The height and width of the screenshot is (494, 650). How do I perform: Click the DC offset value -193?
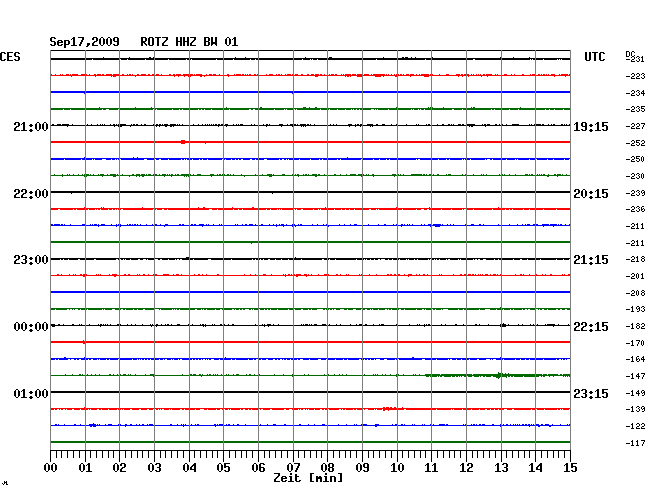click(635, 309)
